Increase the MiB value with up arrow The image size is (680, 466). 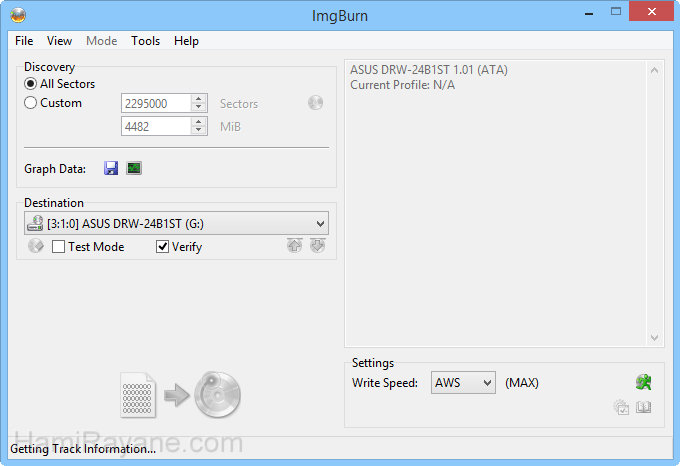pyautogui.click(x=199, y=122)
